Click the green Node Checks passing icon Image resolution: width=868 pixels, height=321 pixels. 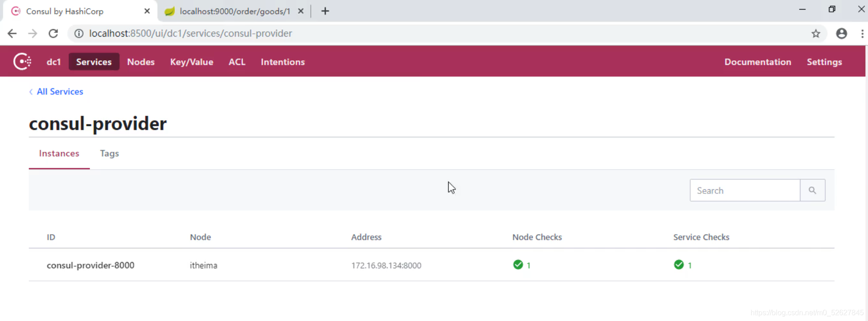(x=518, y=265)
